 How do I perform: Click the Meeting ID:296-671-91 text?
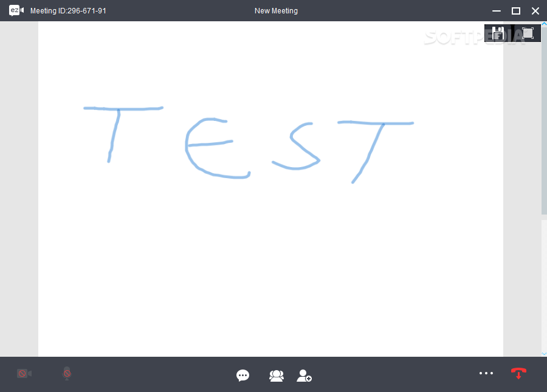click(68, 11)
